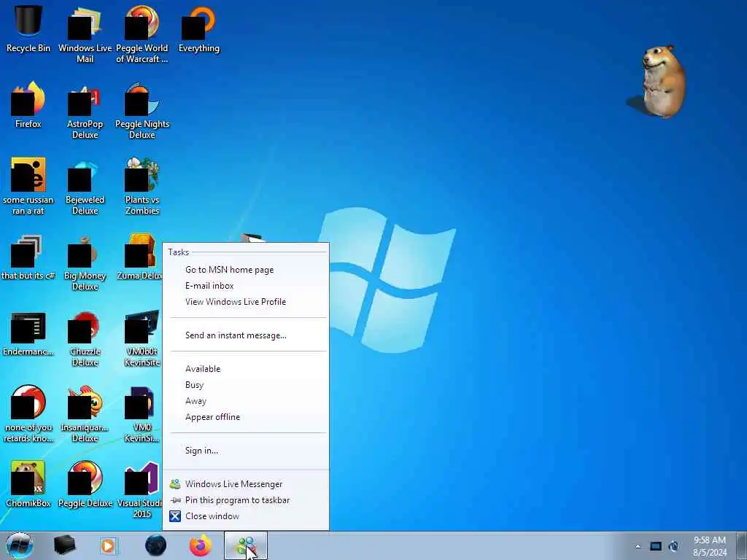Select the Plants vs Zombies icon

tap(142, 186)
